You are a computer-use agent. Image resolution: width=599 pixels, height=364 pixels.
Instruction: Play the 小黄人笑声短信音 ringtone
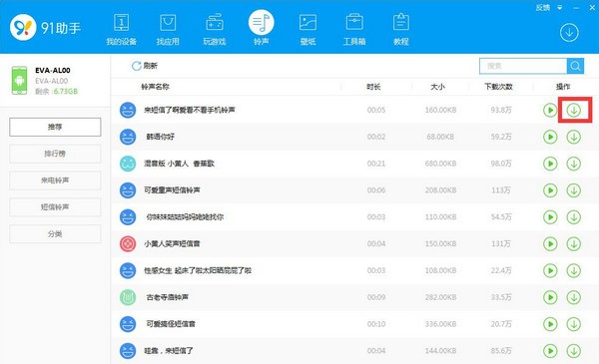point(550,243)
